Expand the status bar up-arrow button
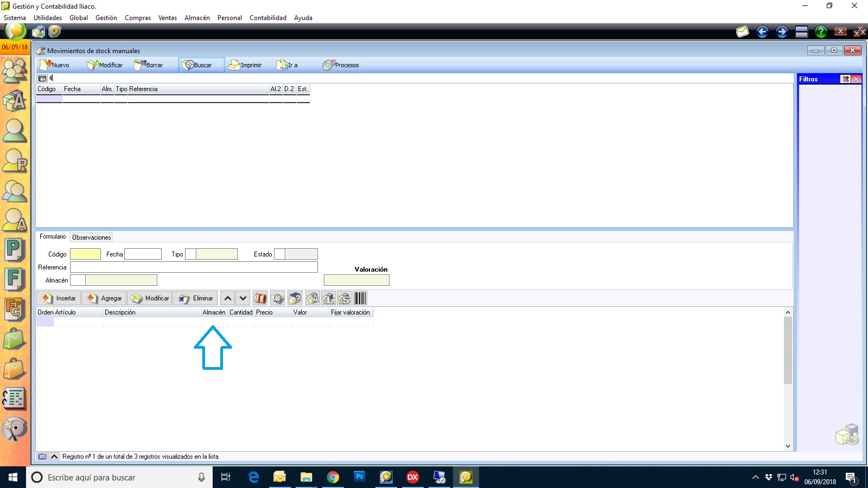This screenshot has width=868, height=488. click(54, 457)
